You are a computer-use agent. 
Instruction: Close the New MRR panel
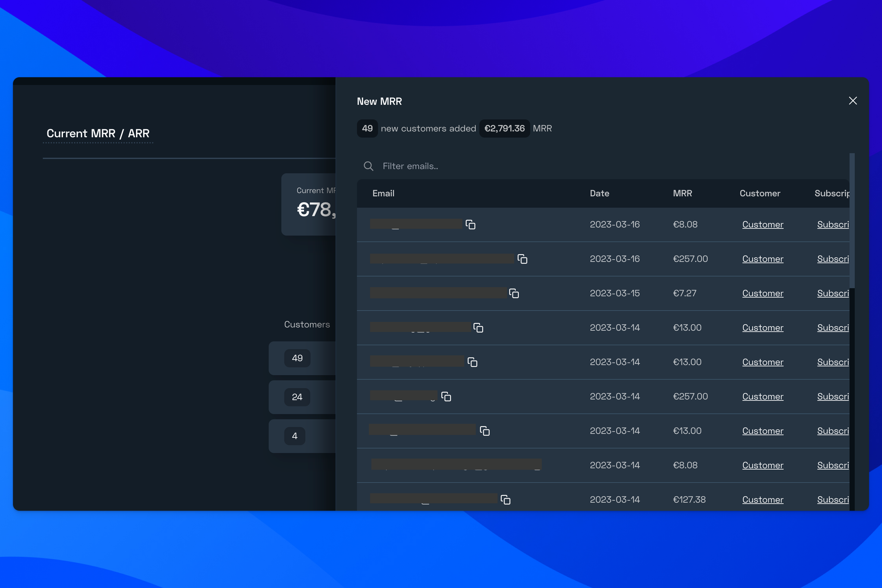[853, 101]
